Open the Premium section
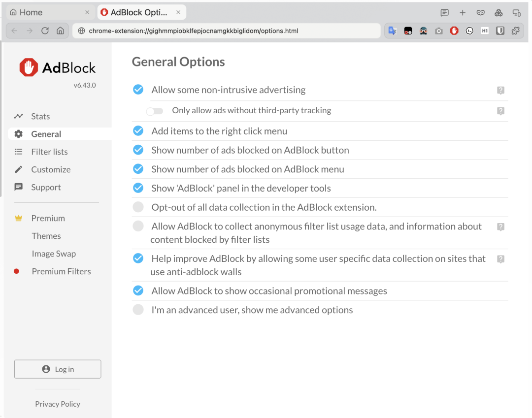The image size is (532, 418). [48, 218]
